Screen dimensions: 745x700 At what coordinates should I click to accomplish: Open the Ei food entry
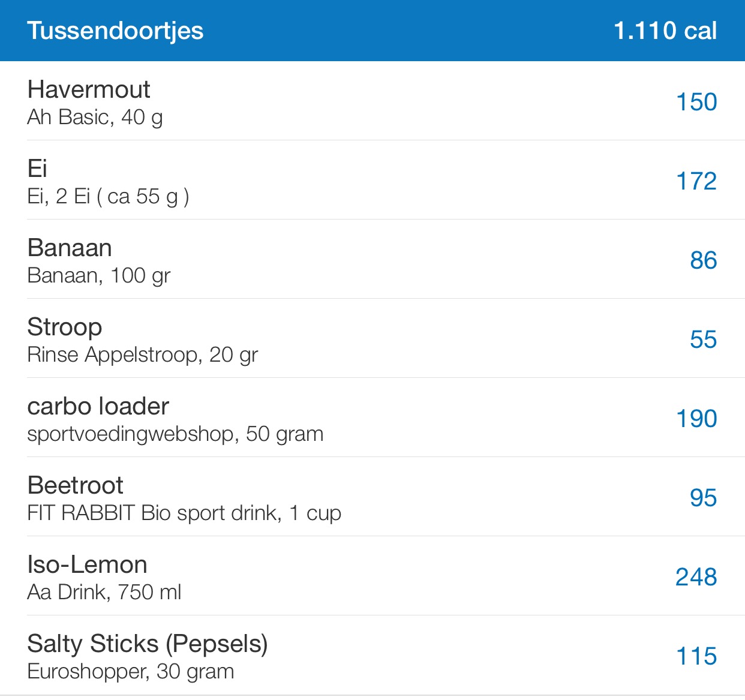tap(37, 169)
